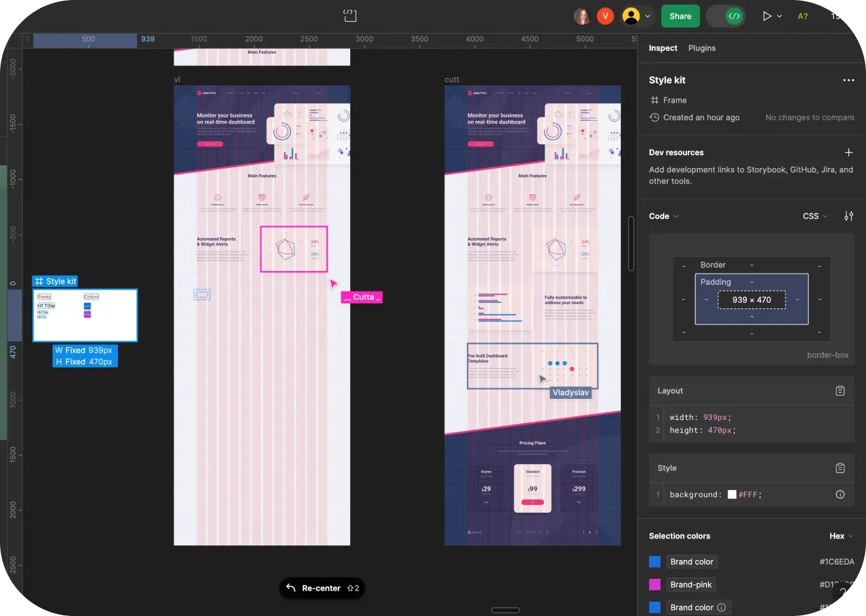Screen dimensions: 866x616
Task: Copy the Layout code block
Action: pyautogui.click(x=840, y=391)
